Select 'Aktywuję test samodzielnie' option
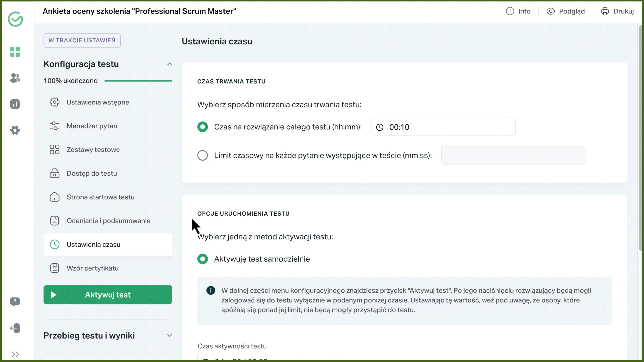This screenshot has width=644, height=362. click(x=202, y=259)
